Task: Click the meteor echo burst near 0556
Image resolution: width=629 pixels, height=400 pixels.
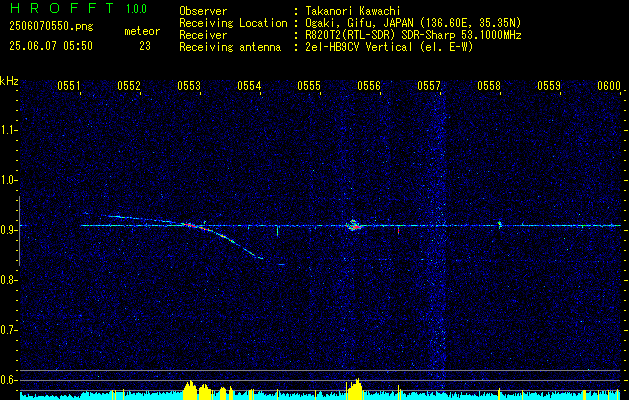Action: (353, 225)
